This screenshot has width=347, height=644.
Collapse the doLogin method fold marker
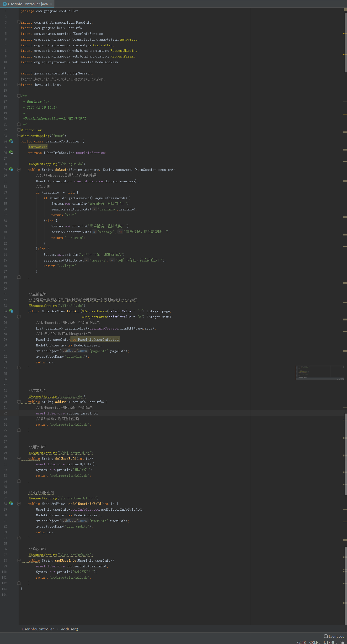[19, 170]
